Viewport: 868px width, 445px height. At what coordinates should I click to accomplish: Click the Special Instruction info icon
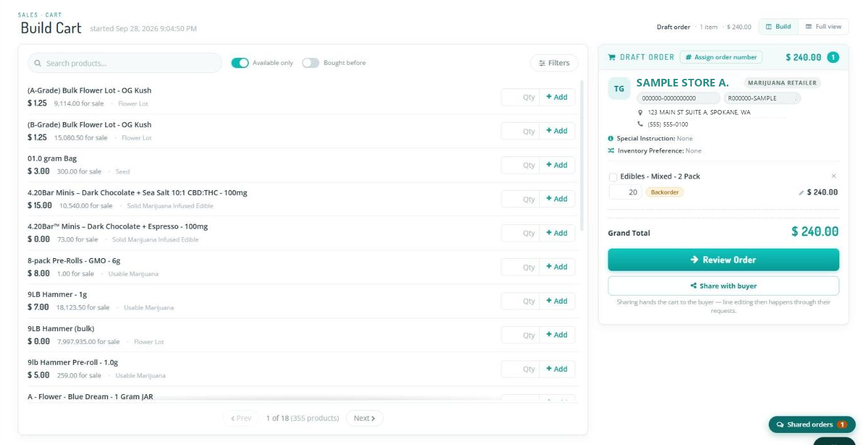point(611,139)
